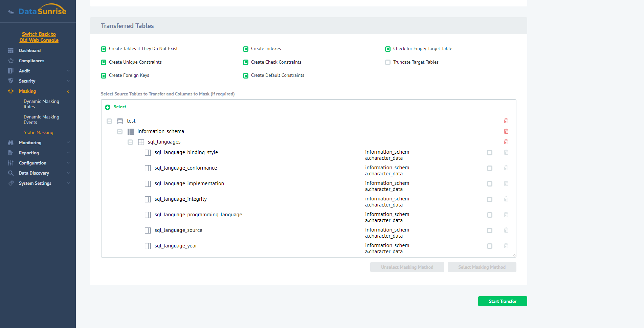The width and height of the screenshot is (644, 328).
Task: Tick checkbox for sql_language_binding_style column
Action: point(489,153)
